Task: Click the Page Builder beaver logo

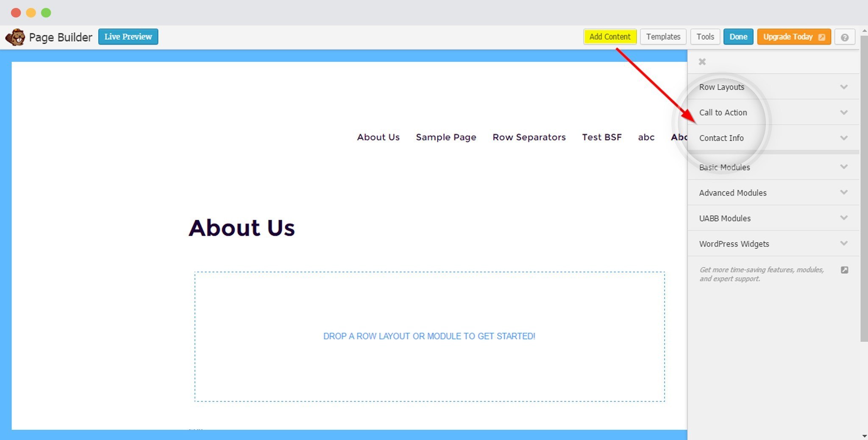Action: [x=15, y=37]
